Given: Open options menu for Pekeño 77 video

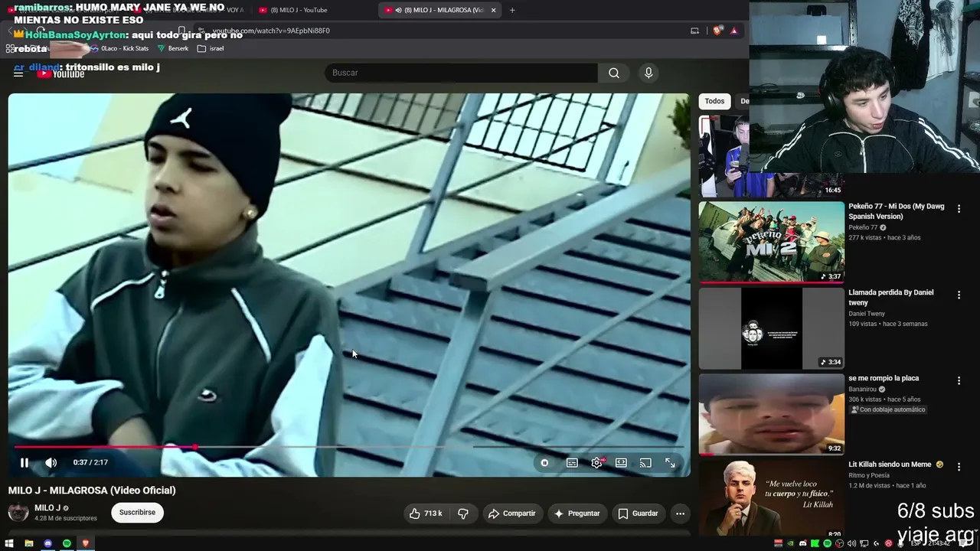Looking at the screenshot, I should pos(959,208).
